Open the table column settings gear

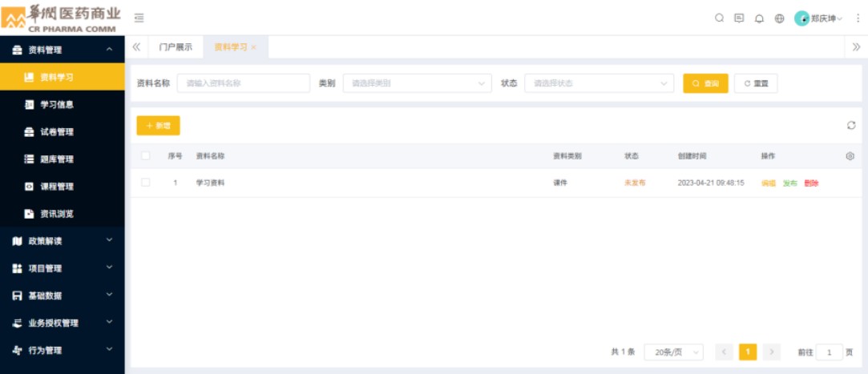850,156
